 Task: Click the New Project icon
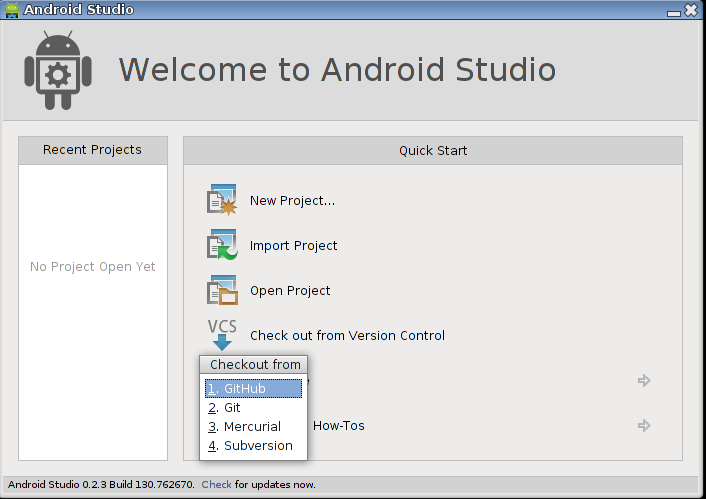(222, 200)
